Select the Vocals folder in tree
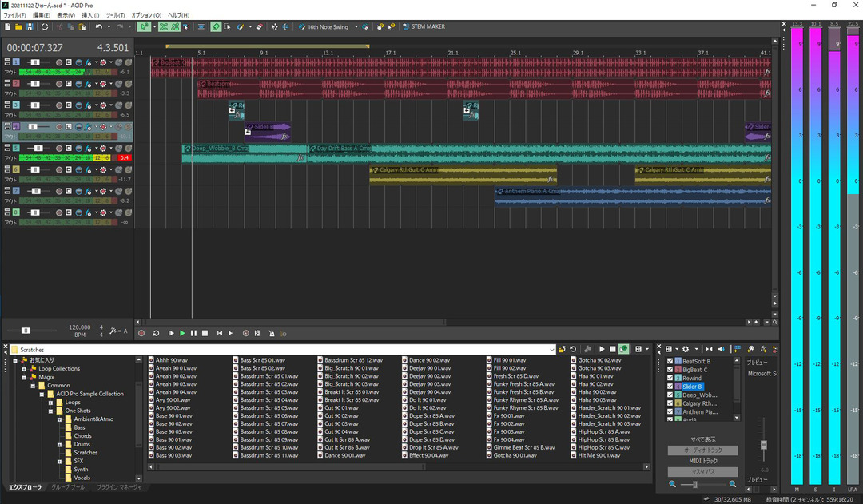 tap(82, 478)
